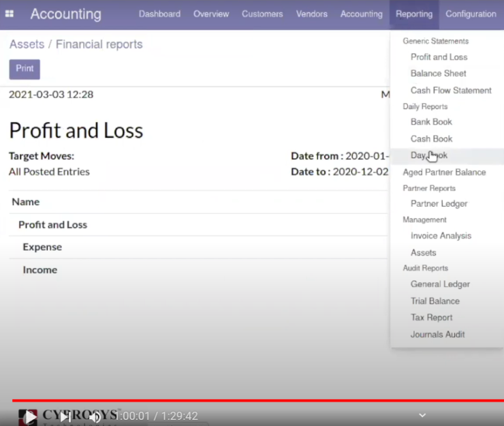This screenshot has width=504, height=426.
Task: Click the Print button
Action: [25, 69]
